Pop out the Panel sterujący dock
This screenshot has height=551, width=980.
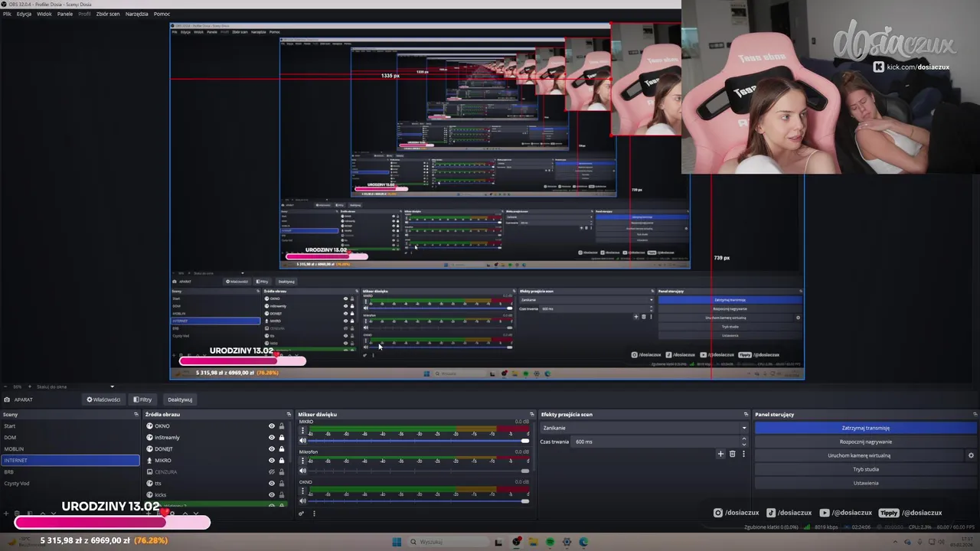click(975, 414)
